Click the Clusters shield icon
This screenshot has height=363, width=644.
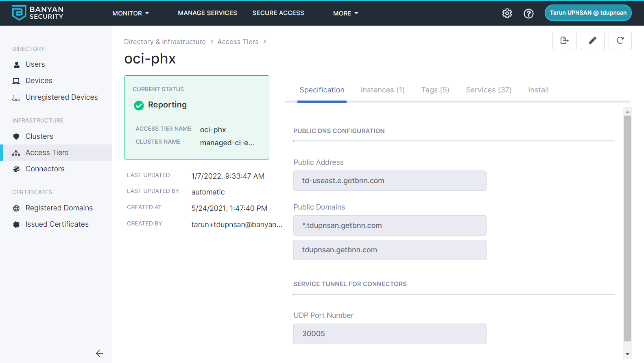pyautogui.click(x=16, y=136)
